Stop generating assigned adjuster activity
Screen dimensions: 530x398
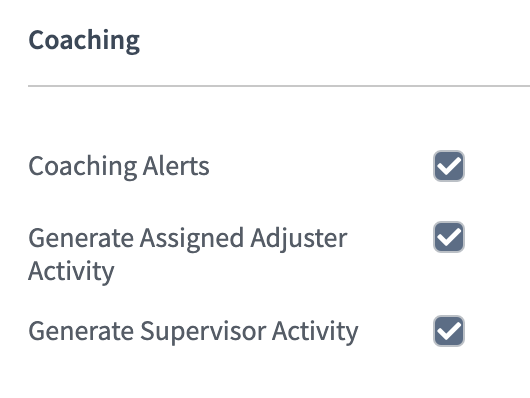(x=449, y=237)
